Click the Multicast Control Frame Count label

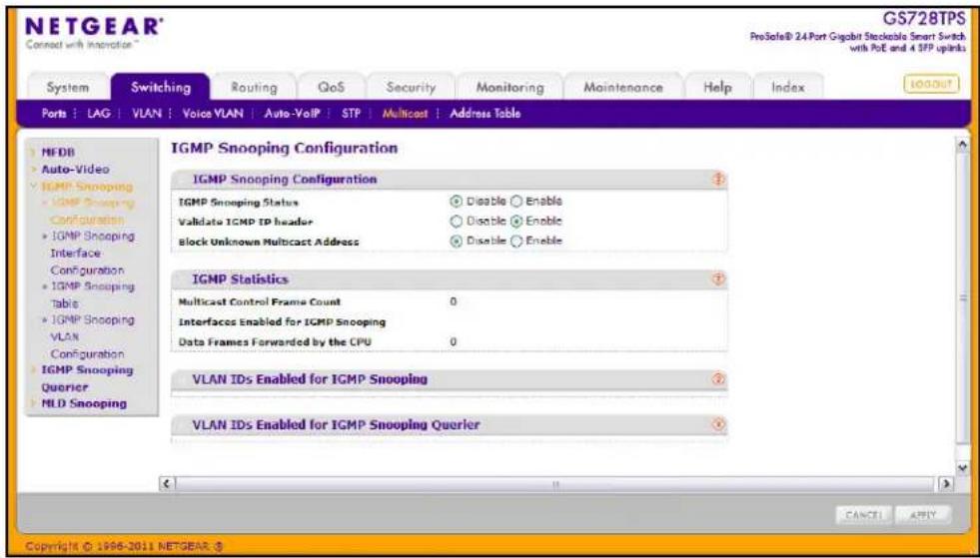coord(260,301)
